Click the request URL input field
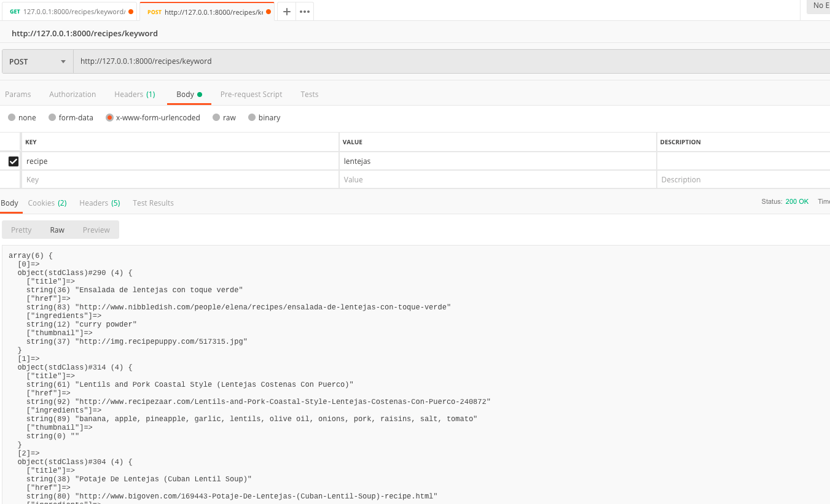The width and height of the screenshot is (830, 504). (x=452, y=61)
